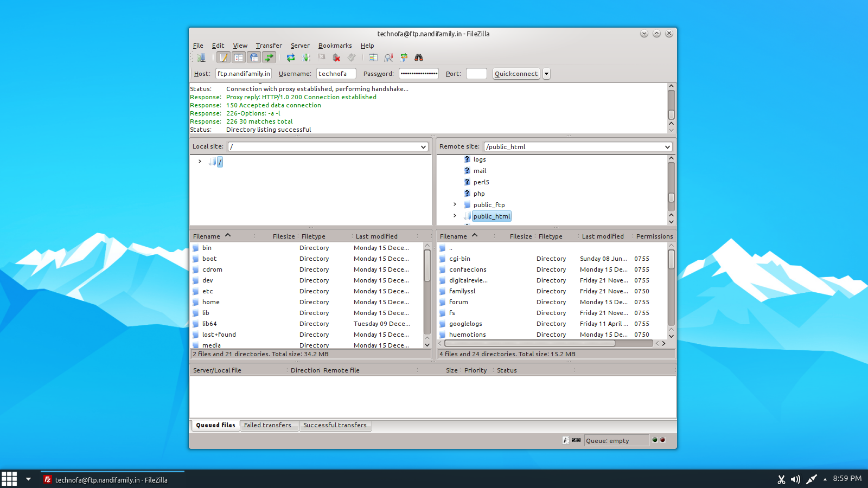Sort local files by Last modified
The image size is (868, 488).
pyautogui.click(x=376, y=236)
